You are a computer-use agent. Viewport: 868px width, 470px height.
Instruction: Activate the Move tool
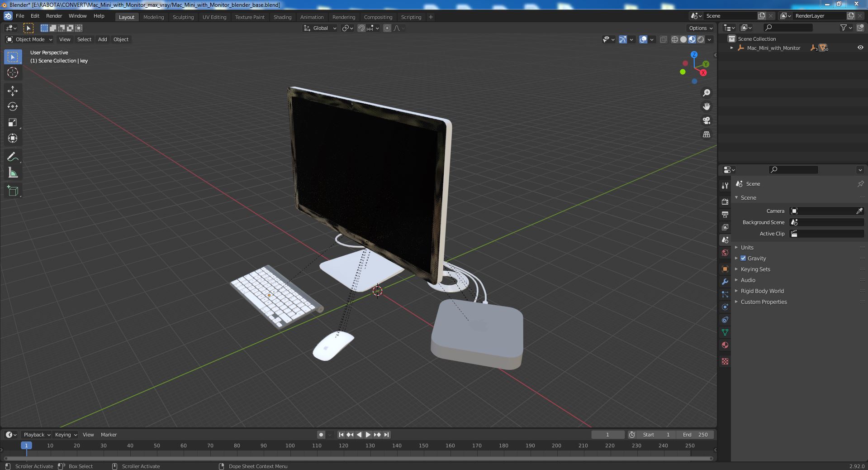[13, 91]
